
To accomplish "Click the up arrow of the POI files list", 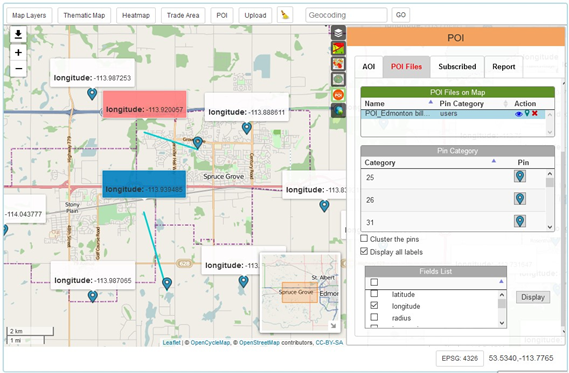I will point(549,115).
